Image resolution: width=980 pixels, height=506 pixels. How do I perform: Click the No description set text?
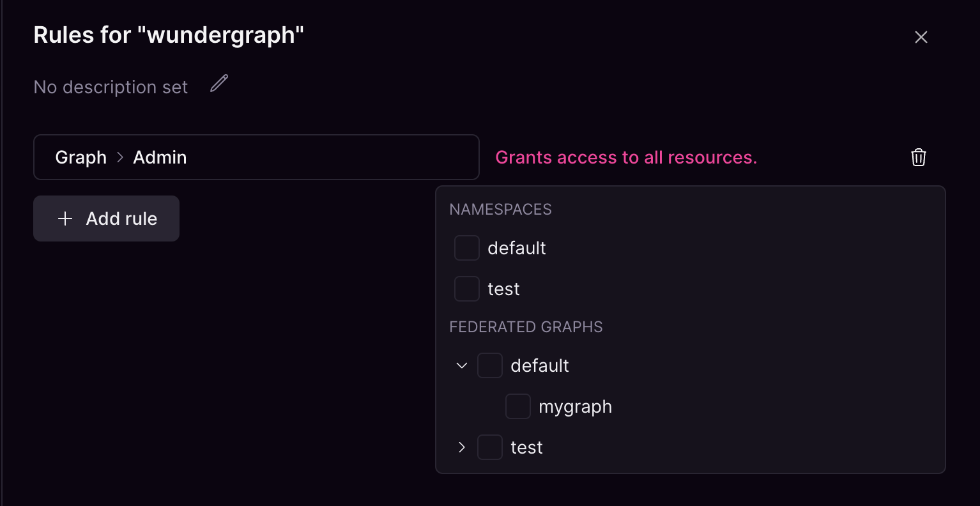[110, 87]
